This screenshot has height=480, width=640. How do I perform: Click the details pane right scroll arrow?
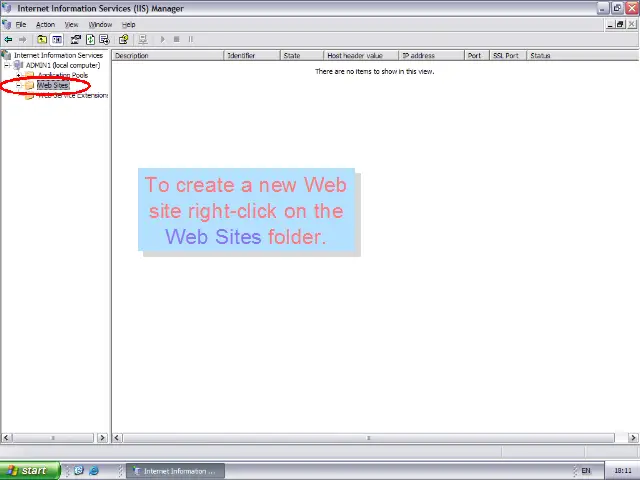pos(633,438)
